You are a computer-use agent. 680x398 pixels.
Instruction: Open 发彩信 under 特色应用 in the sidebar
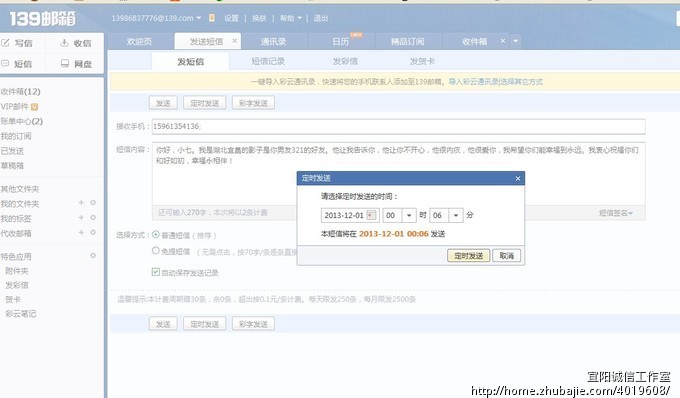(x=17, y=285)
